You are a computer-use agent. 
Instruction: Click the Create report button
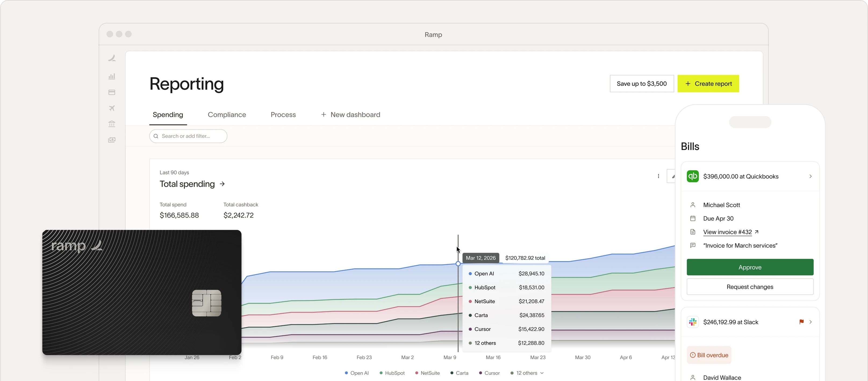pyautogui.click(x=708, y=84)
